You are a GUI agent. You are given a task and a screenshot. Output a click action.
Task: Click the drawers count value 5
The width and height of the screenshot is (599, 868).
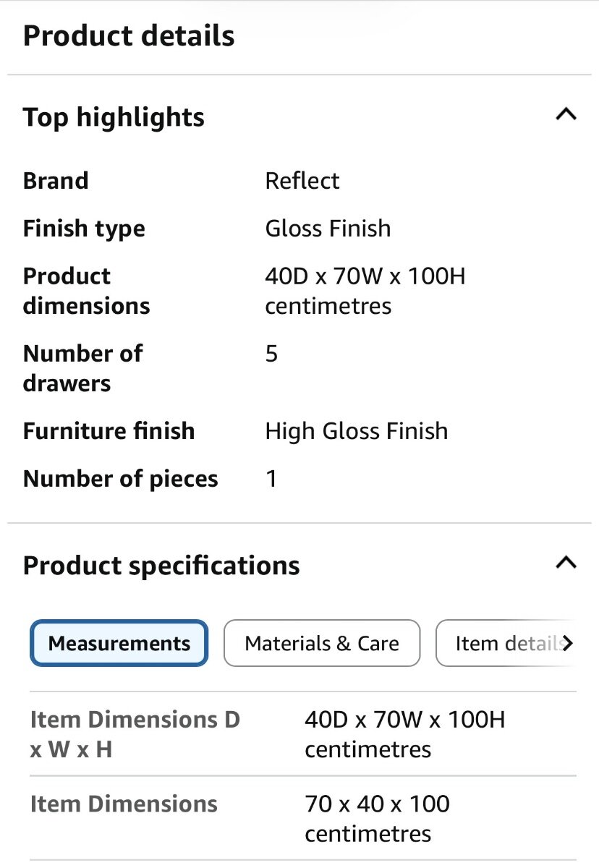pyautogui.click(x=271, y=354)
